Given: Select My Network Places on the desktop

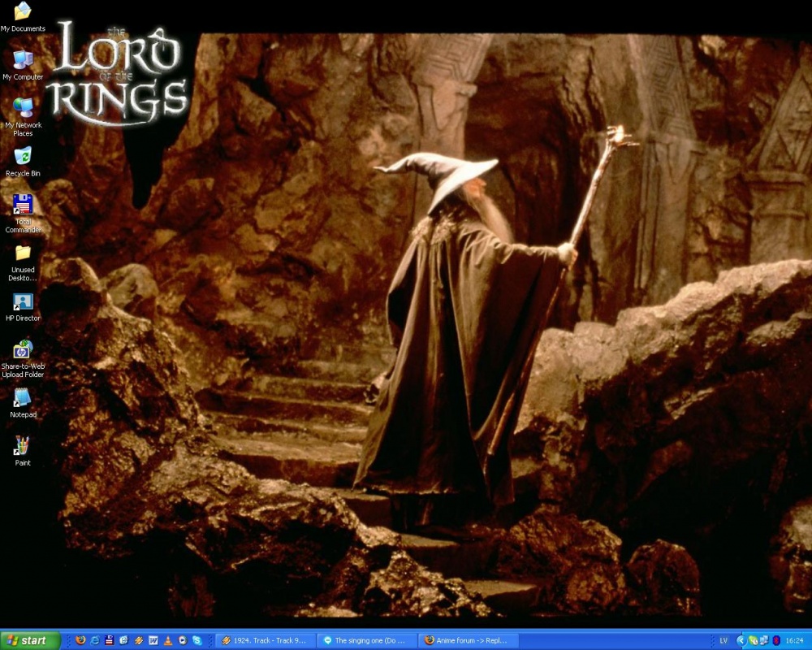Looking at the screenshot, I should (23, 117).
